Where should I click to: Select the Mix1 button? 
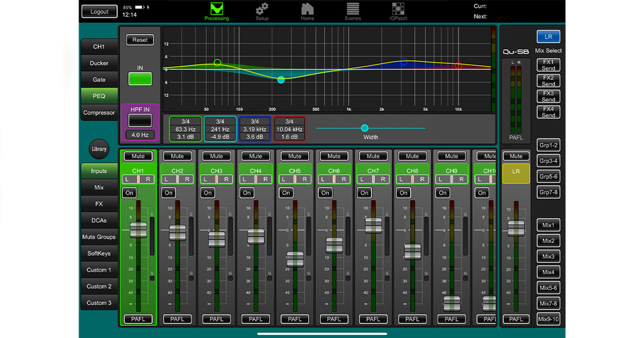pyautogui.click(x=548, y=225)
